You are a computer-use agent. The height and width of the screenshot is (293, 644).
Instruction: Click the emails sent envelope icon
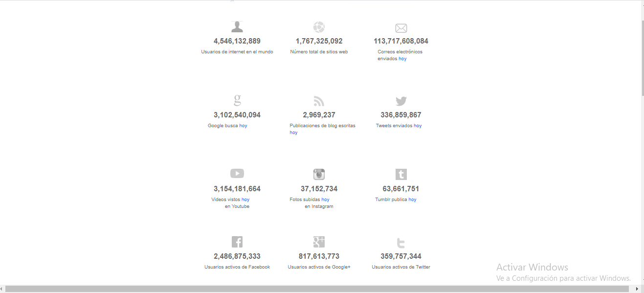401,28
